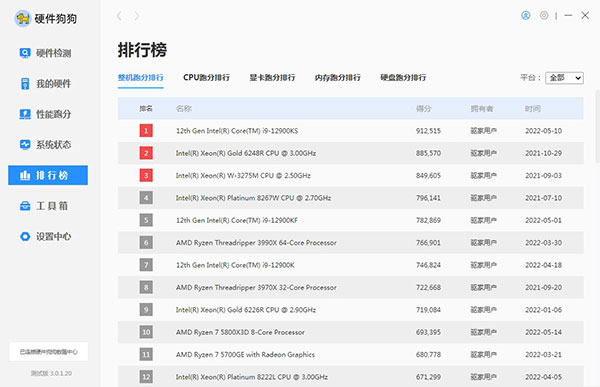The height and width of the screenshot is (387, 600).
Task: Open the settings icon in title bar
Action: point(544,15)
